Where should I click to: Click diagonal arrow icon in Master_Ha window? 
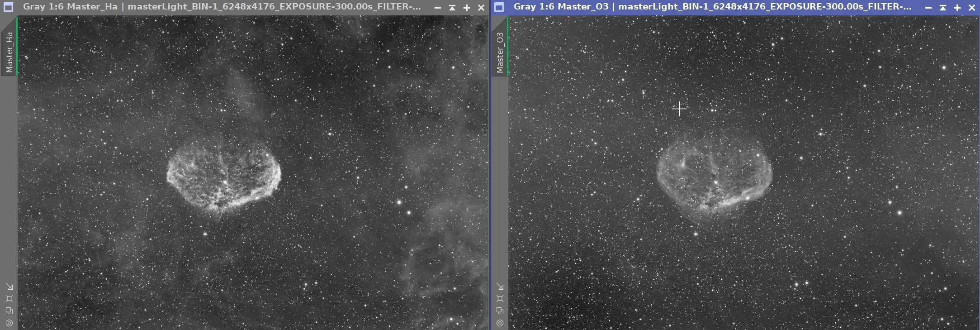(x=9, y=287)
